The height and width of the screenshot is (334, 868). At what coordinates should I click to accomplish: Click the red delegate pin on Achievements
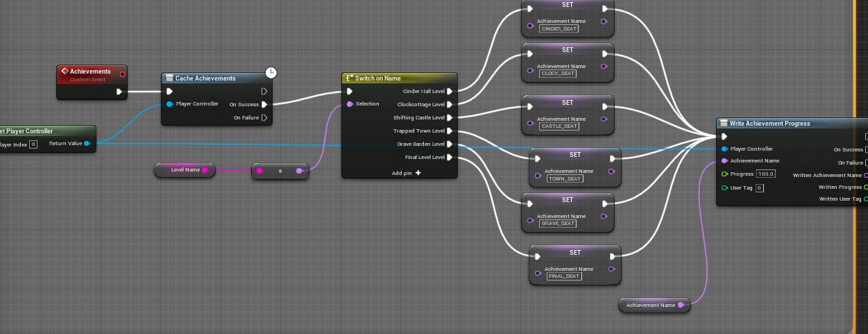pos(123,74)
